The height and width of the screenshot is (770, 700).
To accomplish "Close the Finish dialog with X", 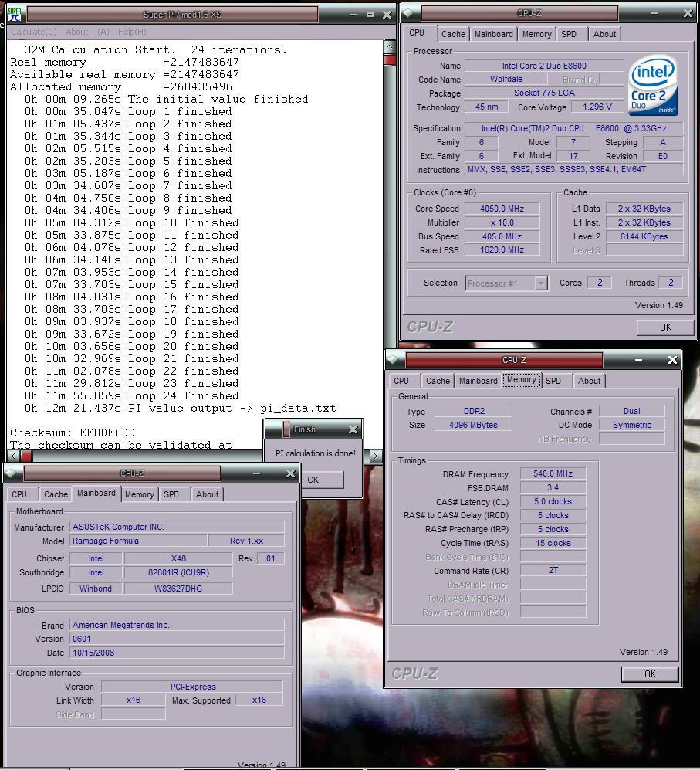I will tap(353, 429).
